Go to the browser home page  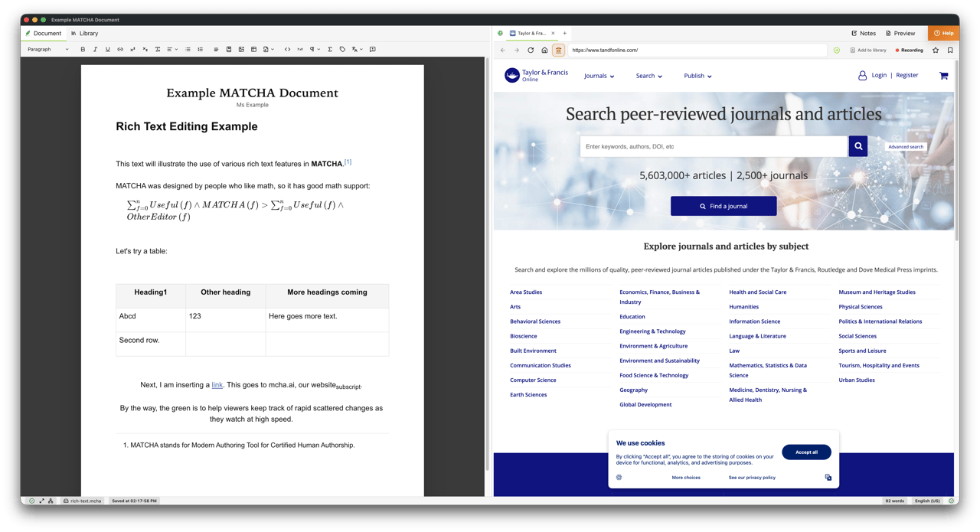click(x=544, y=50)
